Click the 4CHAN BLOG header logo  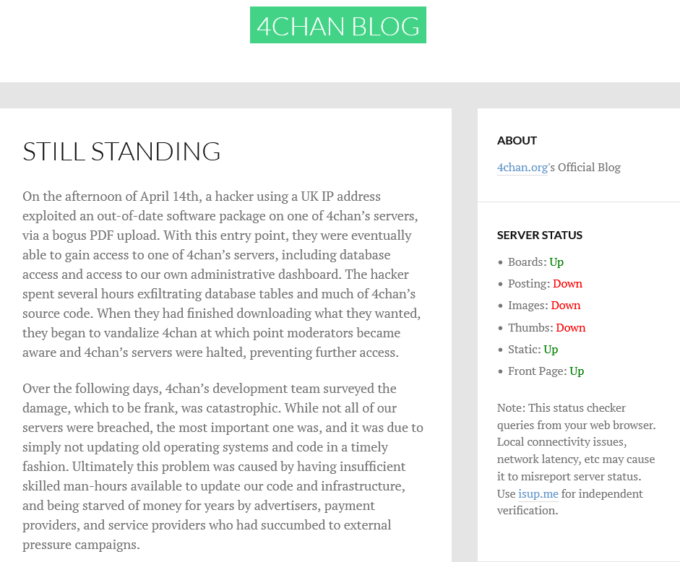coord(338,25)
